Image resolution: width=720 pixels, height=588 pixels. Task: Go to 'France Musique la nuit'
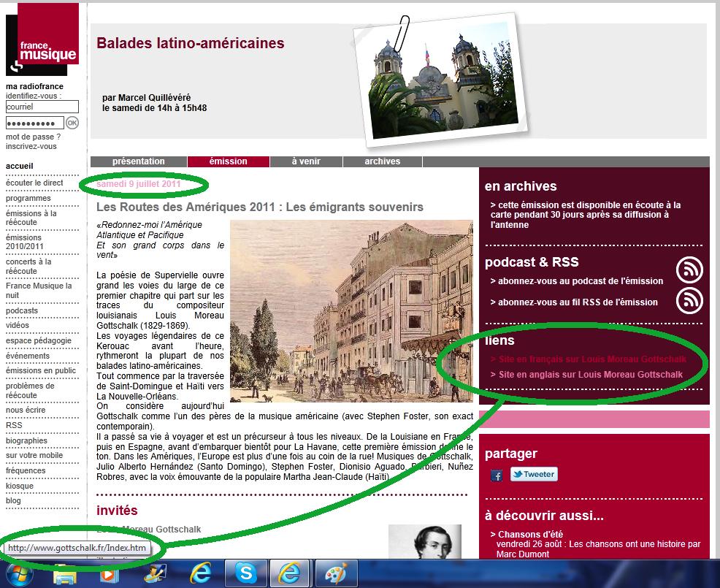(x=39, y=290)
